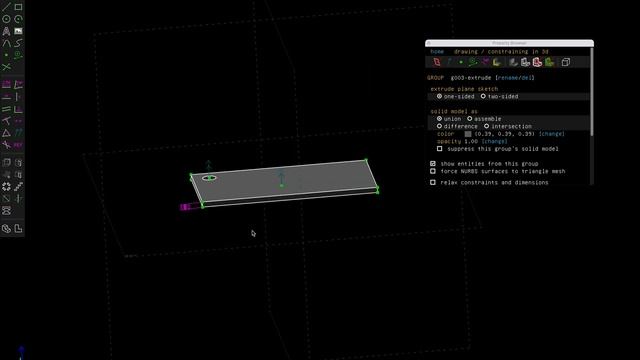Screen dimensions: 640x360
Task: Enable suppress this group's solid model
Action: click(440, 149)
